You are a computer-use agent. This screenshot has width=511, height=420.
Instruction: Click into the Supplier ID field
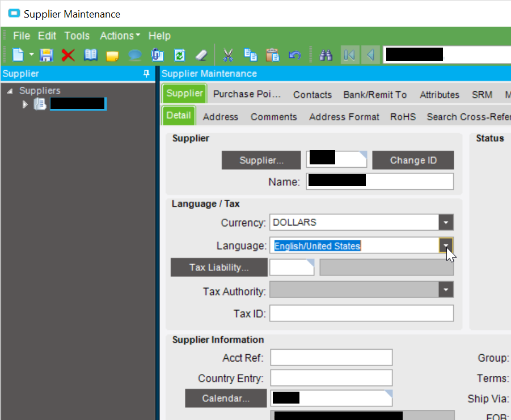click(337, 159)
